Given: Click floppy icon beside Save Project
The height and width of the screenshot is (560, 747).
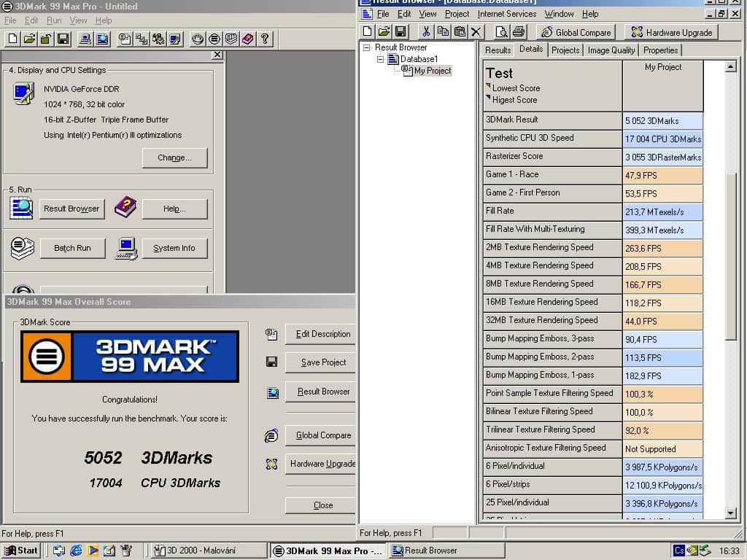Looking at the screenshot, I should [x=271, y=362].
